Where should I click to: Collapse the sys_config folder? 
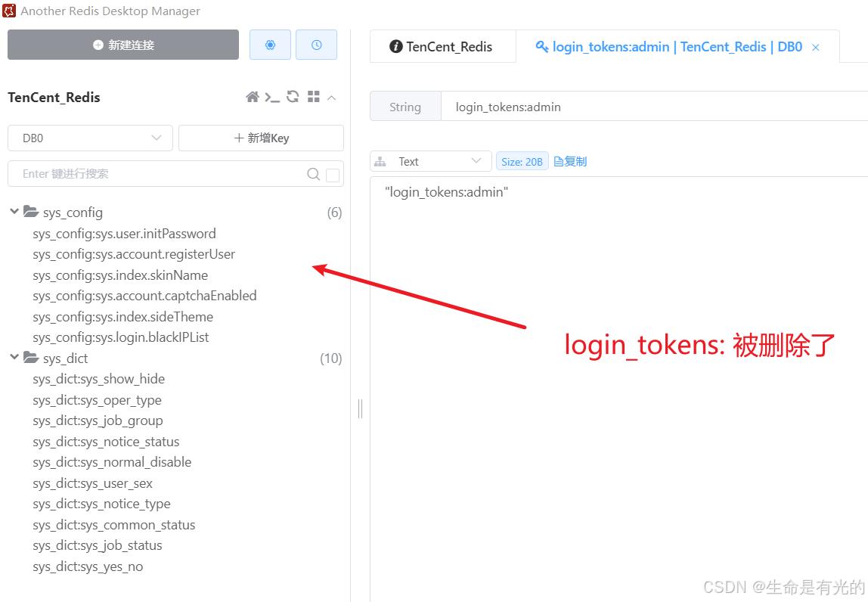[14, 212]
